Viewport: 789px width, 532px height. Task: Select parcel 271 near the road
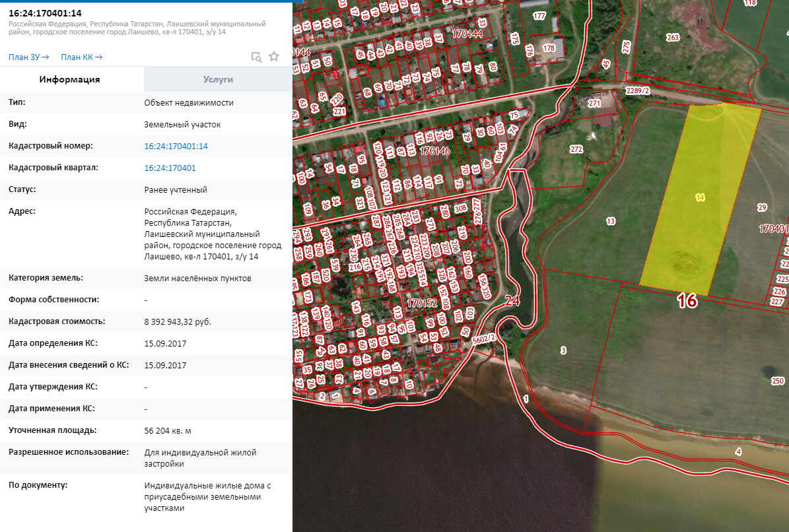tap(594, 104)
